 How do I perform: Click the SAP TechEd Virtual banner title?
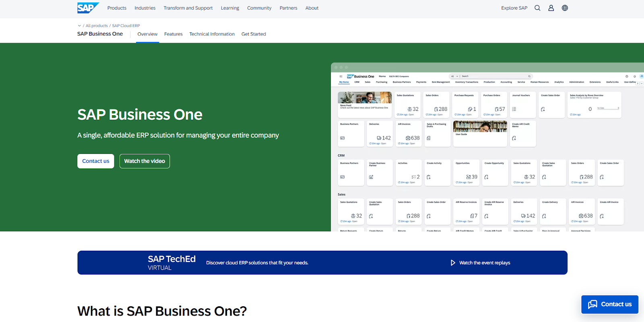171,263
